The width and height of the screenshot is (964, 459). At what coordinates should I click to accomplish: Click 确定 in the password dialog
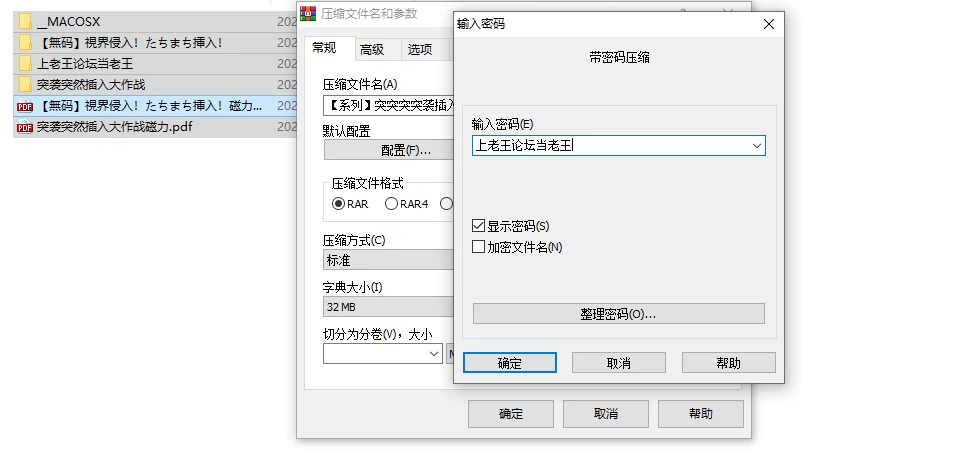510,363
